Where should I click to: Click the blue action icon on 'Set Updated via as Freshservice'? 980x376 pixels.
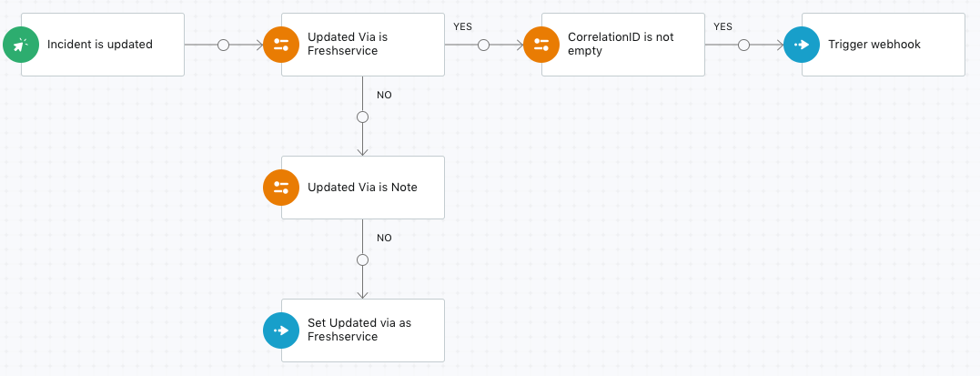point(281,330)
